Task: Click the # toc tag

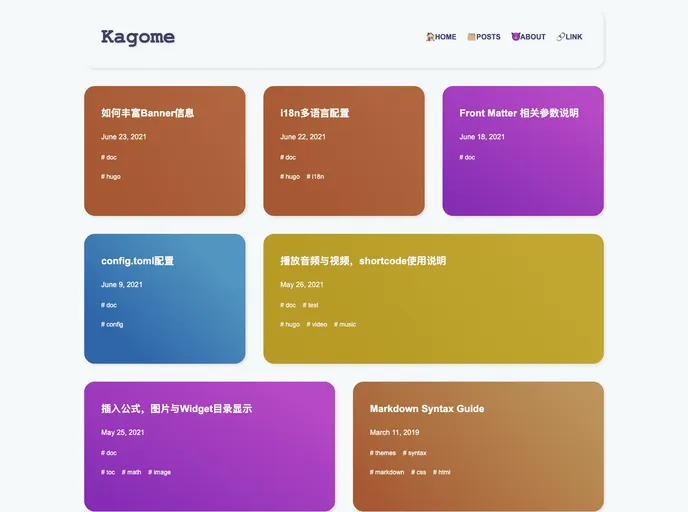Action: coord(108,472)
